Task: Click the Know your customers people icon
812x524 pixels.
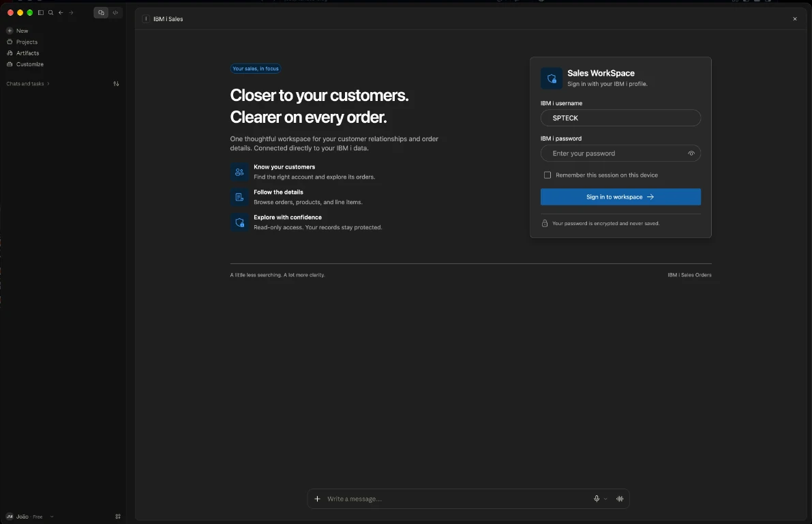Action: 239,171
